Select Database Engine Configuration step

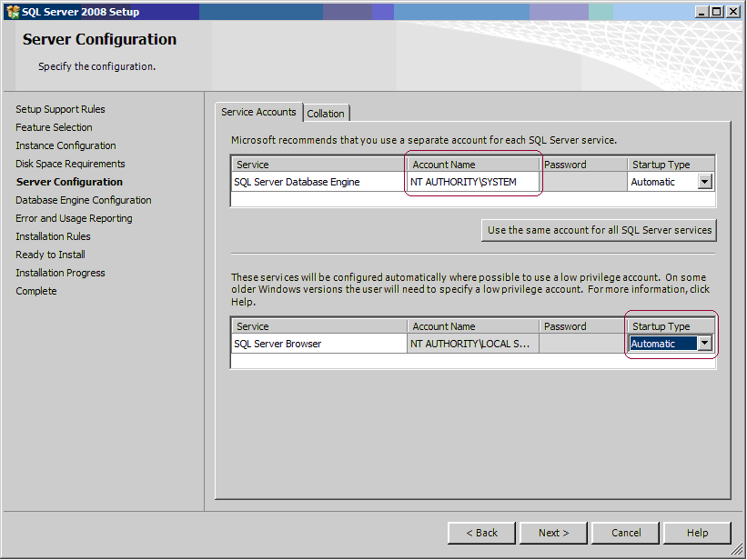[x=84, y=200]
